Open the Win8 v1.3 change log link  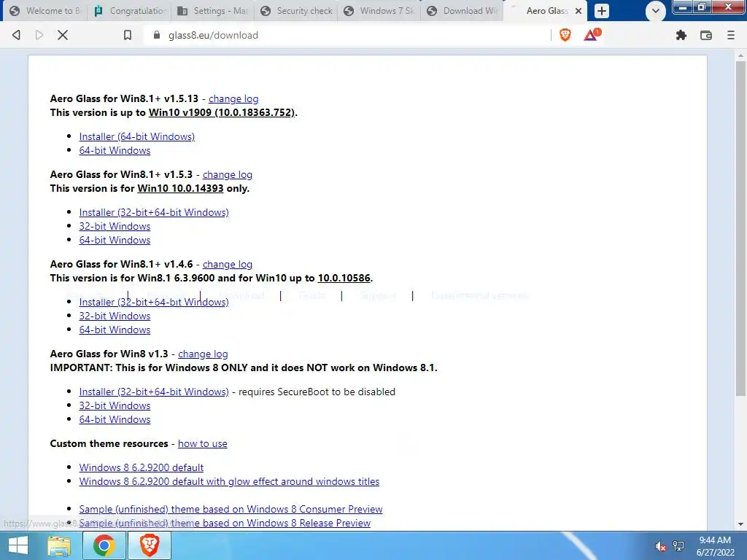tap(203, 354)
